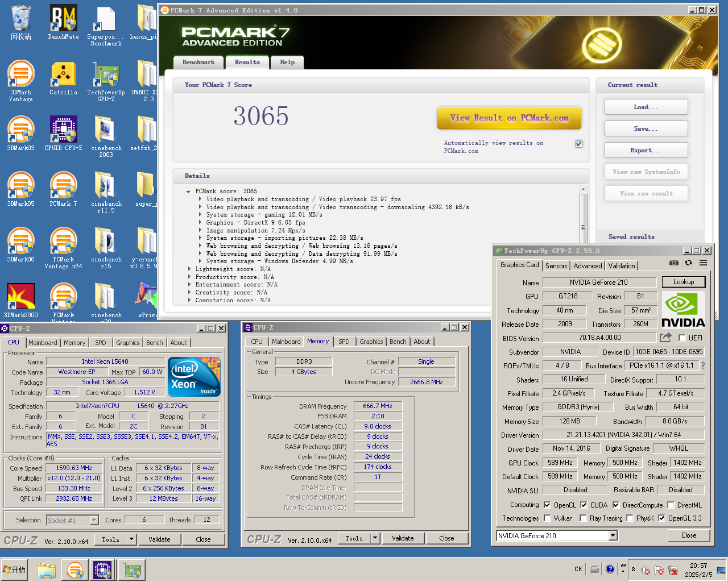Toggle the Ray Tracing checkbox
Screen dimensions: 728x582
(583, 518)
